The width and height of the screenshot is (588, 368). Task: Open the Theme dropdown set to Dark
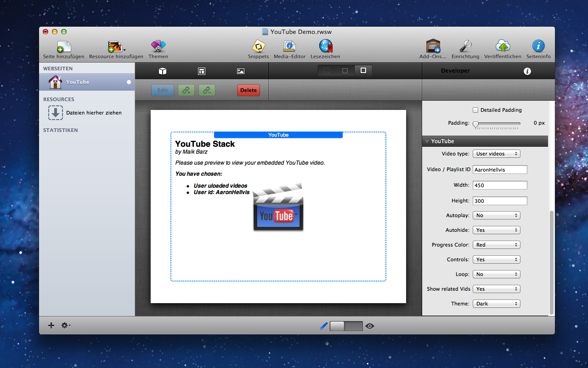point(496,304)
